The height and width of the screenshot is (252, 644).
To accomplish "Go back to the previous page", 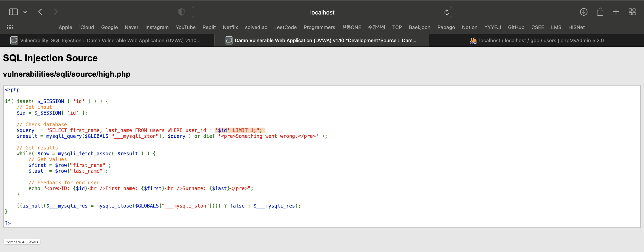I will click(x=40, y=12).
